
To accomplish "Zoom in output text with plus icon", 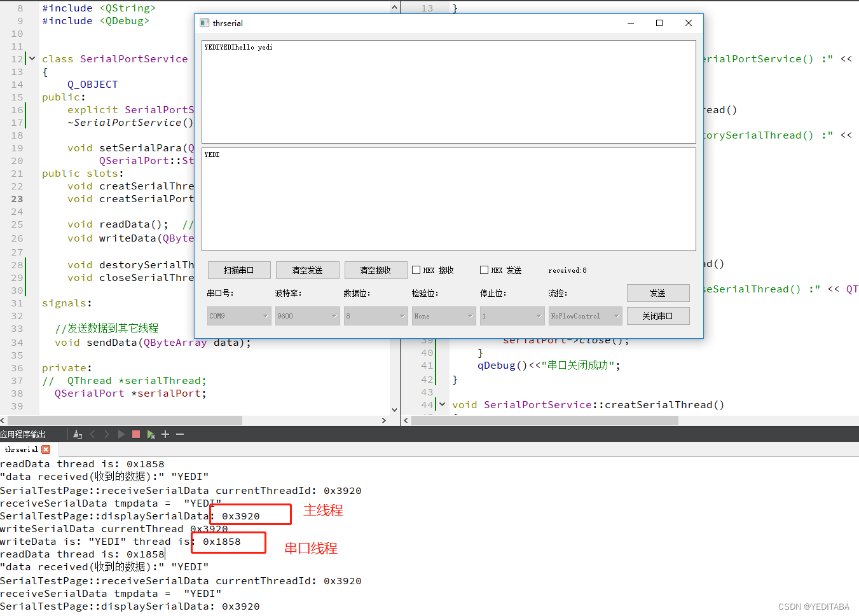I will coord(165,434).
